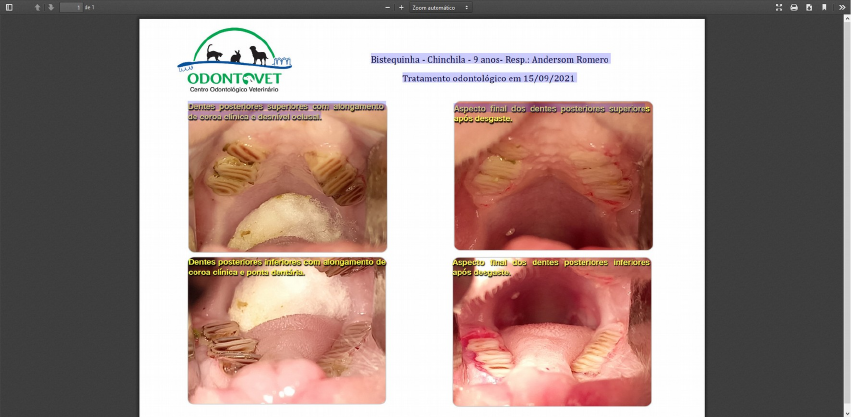The width and height of the screenshot is (851, 417).
Task: Toggle the PDF sidebar panel
Action: point(9,7)
